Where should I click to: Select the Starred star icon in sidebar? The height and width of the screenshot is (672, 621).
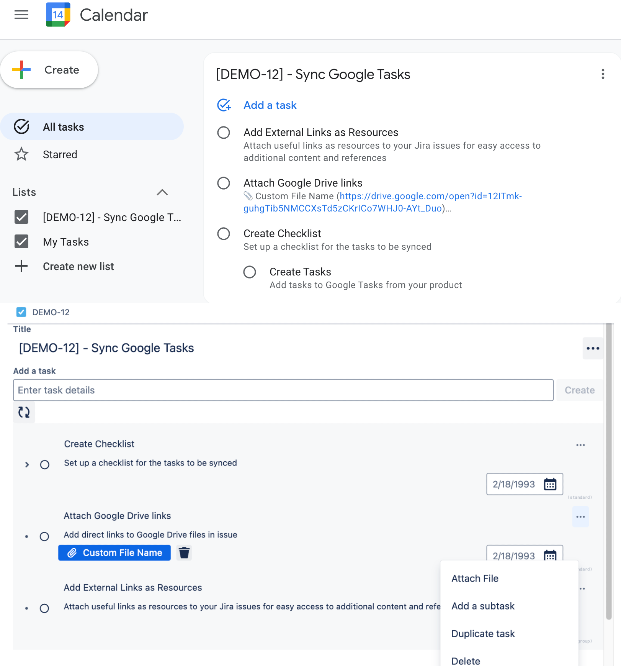pyautogui.click(x=21, y=154)
